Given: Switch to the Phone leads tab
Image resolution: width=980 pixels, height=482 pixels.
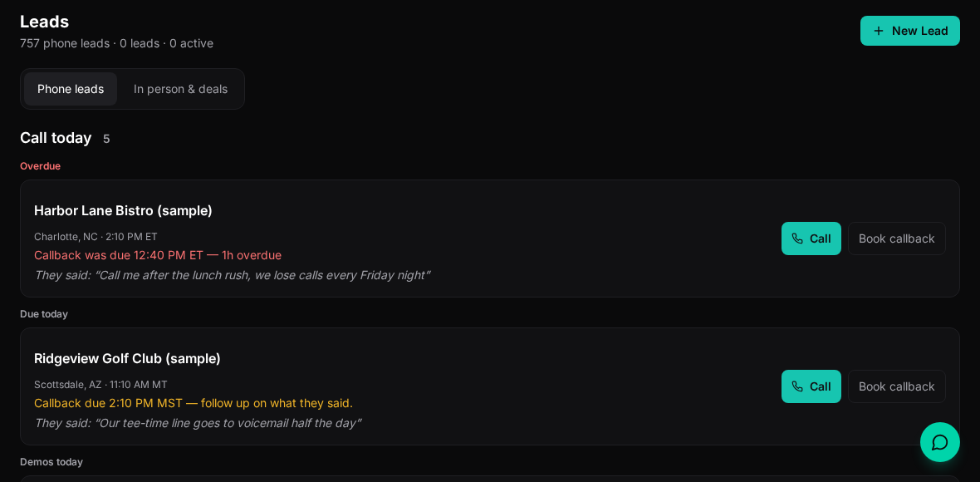Looking at the screenshot, I should [71, 89].
